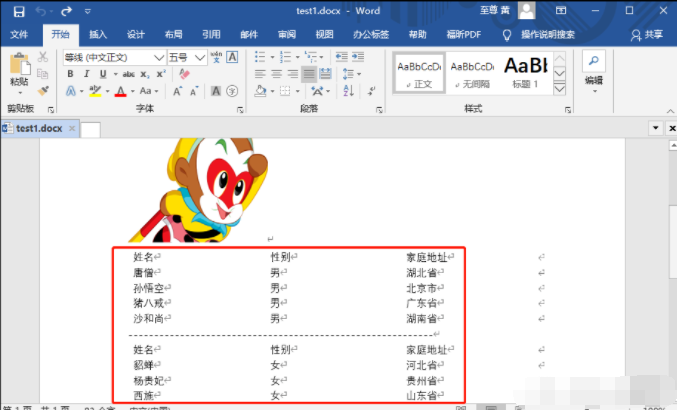Toggle subscript formatting
The width and height of the screenshot is (677, 410).
click(145, 74)
